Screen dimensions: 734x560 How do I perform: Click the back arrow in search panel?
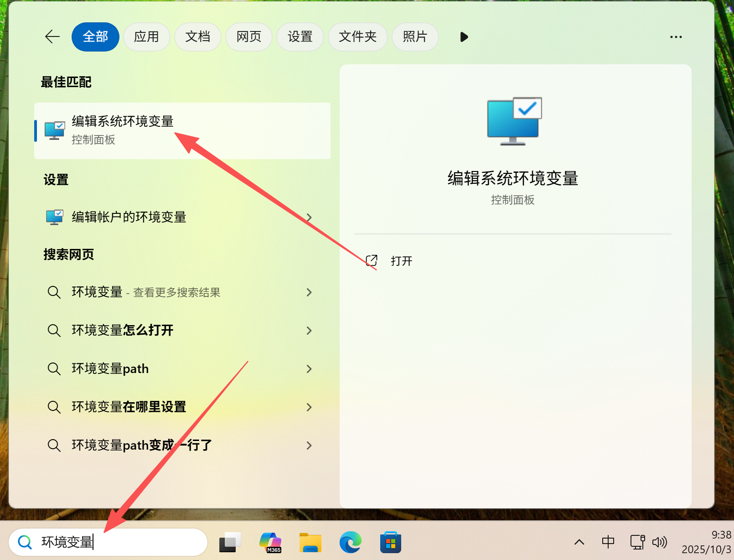tap(52, 36)
